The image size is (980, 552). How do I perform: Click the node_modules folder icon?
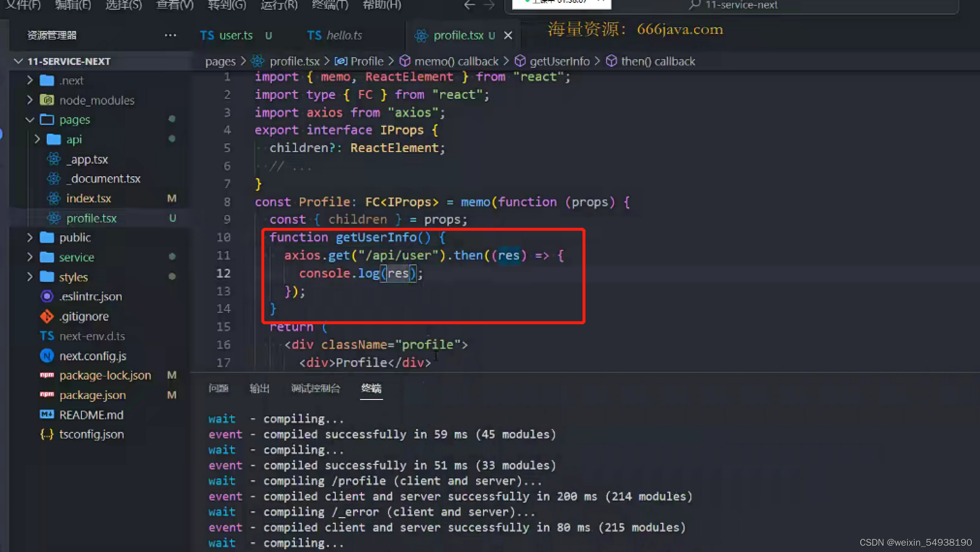click(47, 100)
